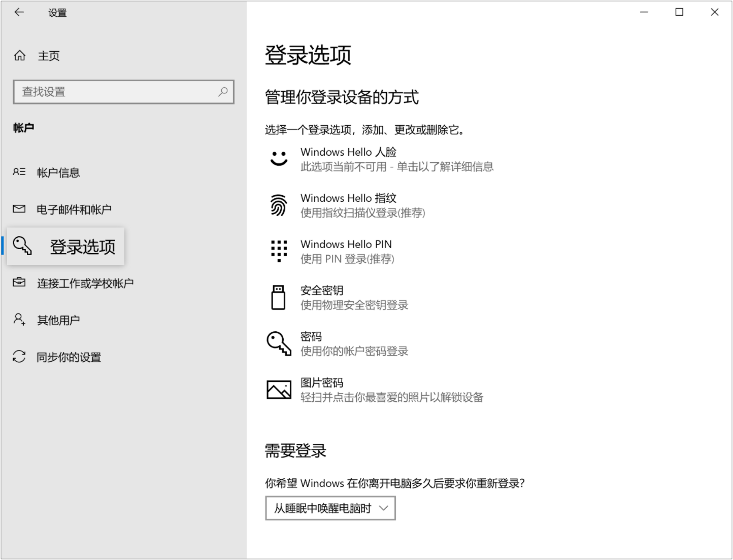Click the 需要登录 heading
Screen dimensions: 733x560
(295, 450)
